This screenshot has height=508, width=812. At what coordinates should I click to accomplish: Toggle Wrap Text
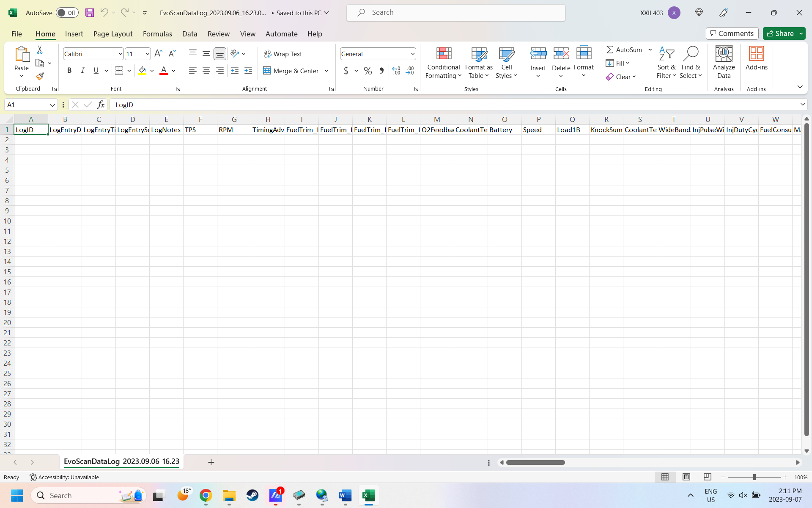pyautogui.click(x=283, y=54)
